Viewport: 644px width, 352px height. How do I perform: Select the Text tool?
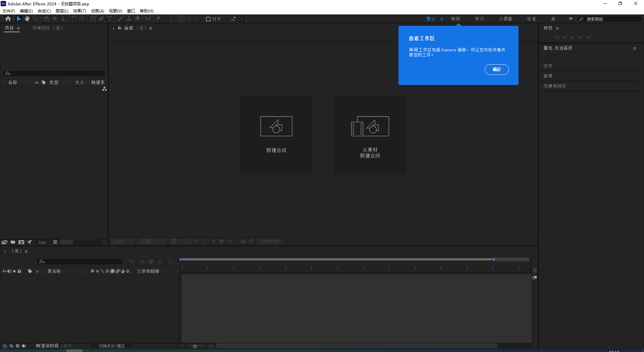[110, 19]
